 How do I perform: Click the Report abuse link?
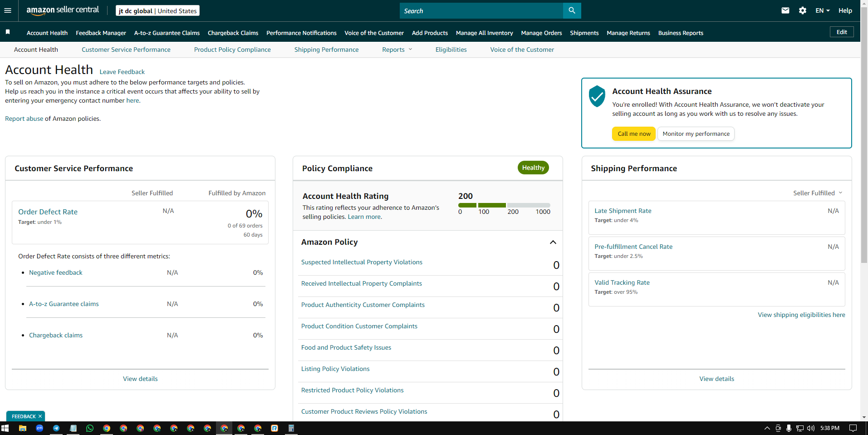[24, 119]
